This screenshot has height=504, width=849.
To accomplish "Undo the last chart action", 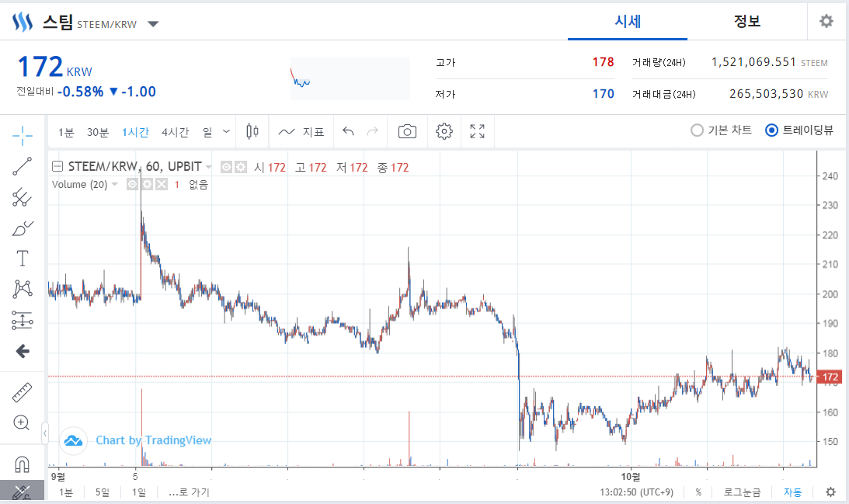I will point(348,131).
